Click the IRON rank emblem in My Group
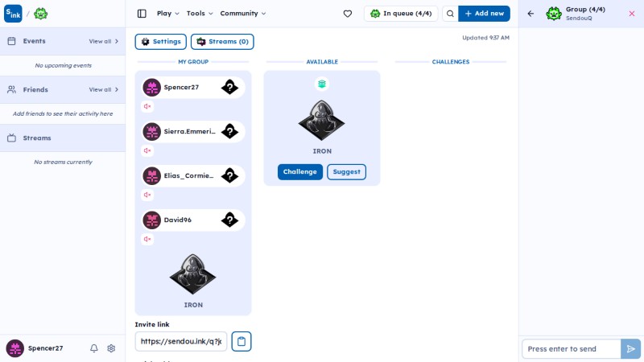The image size is (644, 362). click(193, 274)
